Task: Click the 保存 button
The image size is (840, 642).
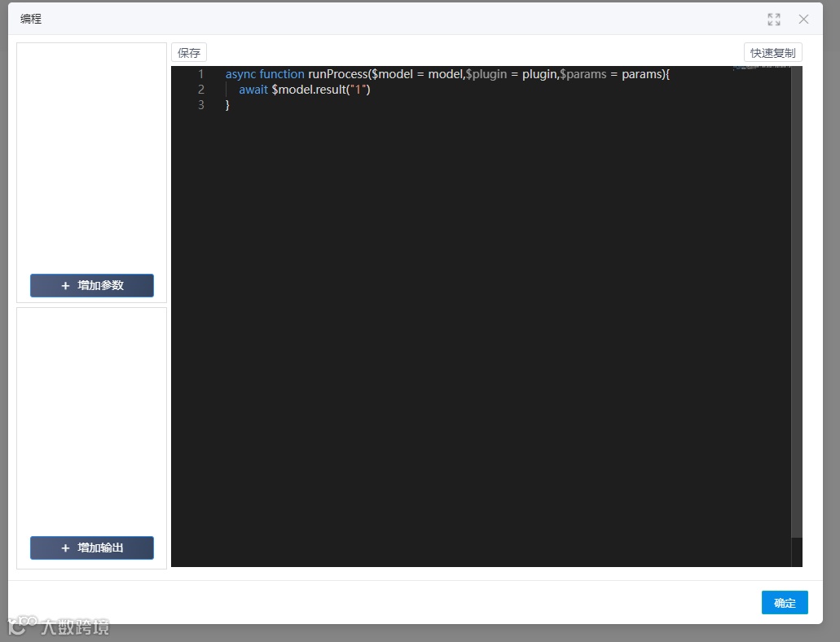Action: pyautogui.click(x=189, y=52)
